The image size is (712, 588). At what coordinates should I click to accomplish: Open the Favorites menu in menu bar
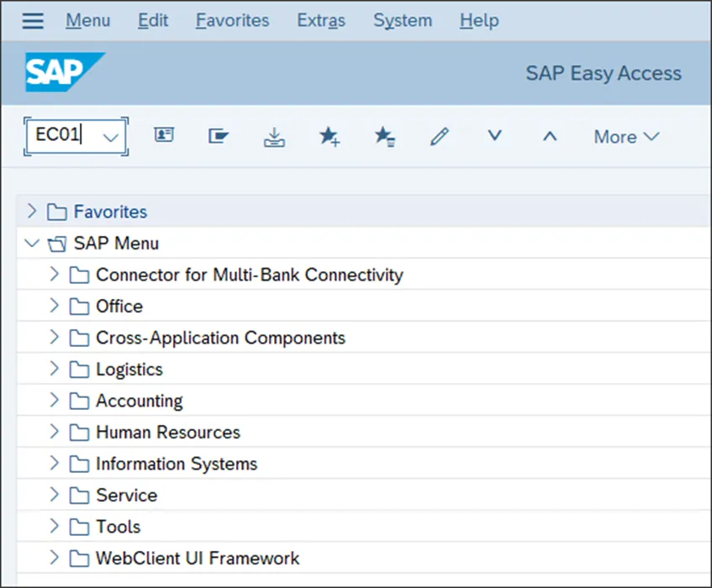(x=233, y=20)
